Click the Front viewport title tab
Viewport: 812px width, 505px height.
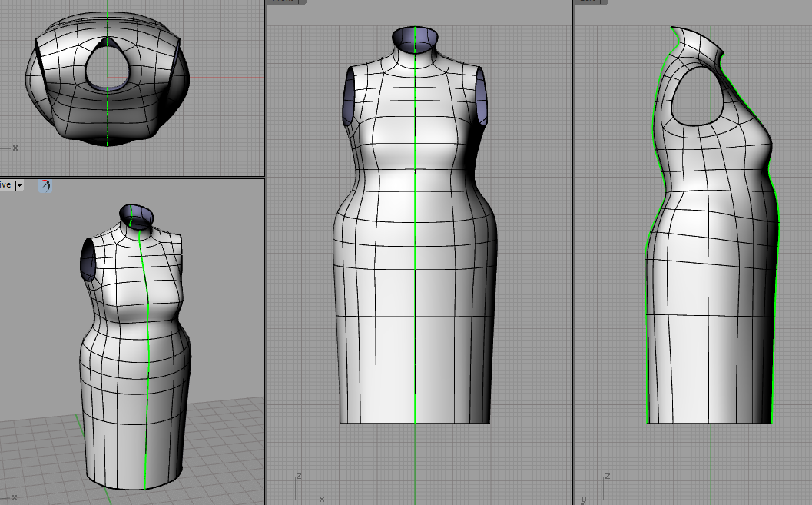[x=283, y=2]
